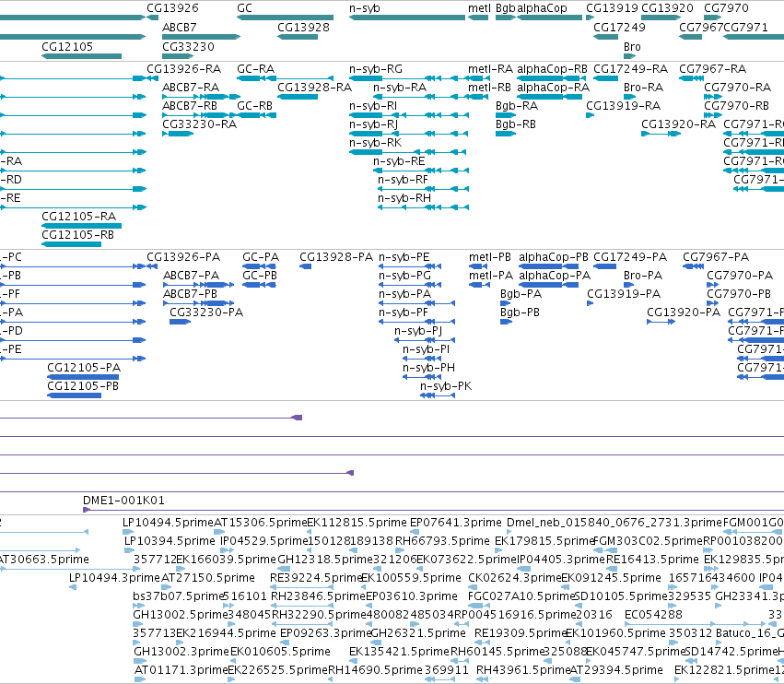Click the CG17249 gene label
Viewport: 784px width, 684px height.
[619, 27]
